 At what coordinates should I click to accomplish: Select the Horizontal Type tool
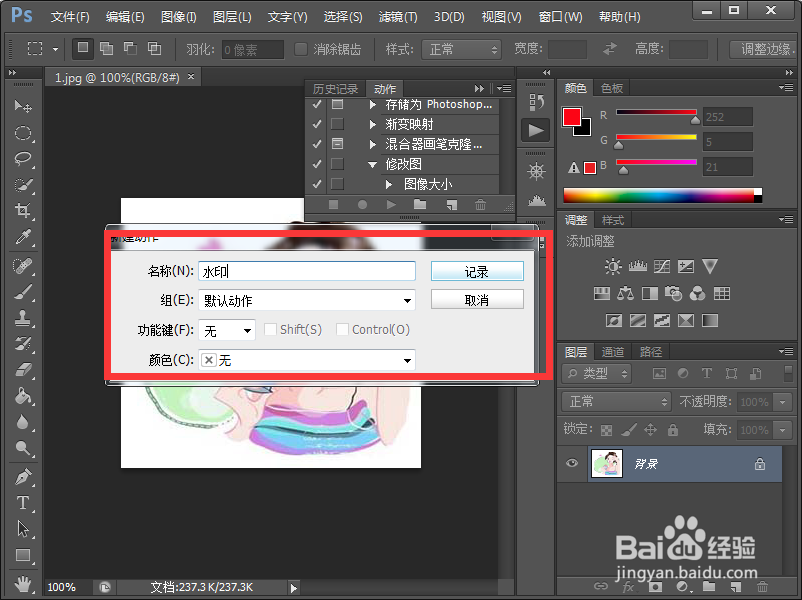pyautogui.click(x=22, y=503)
